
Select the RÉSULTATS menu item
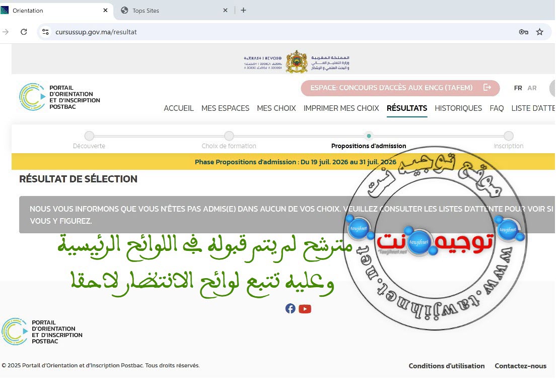pos(407,108)
